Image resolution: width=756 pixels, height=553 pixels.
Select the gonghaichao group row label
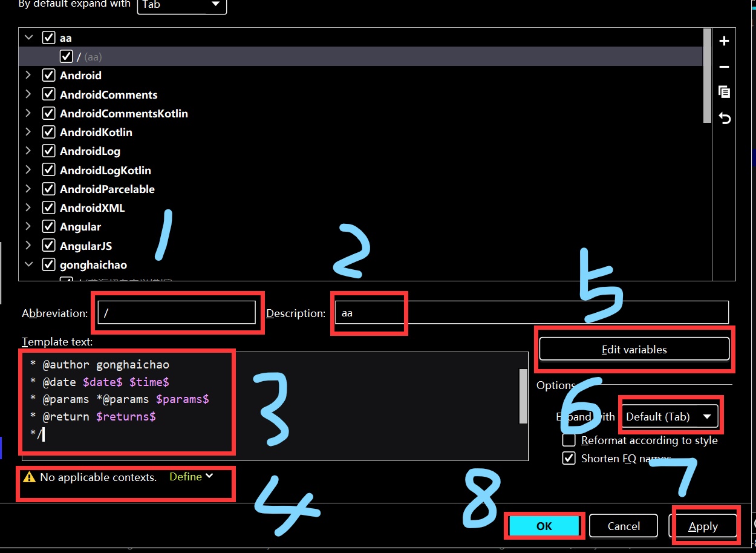coord(93,264)
